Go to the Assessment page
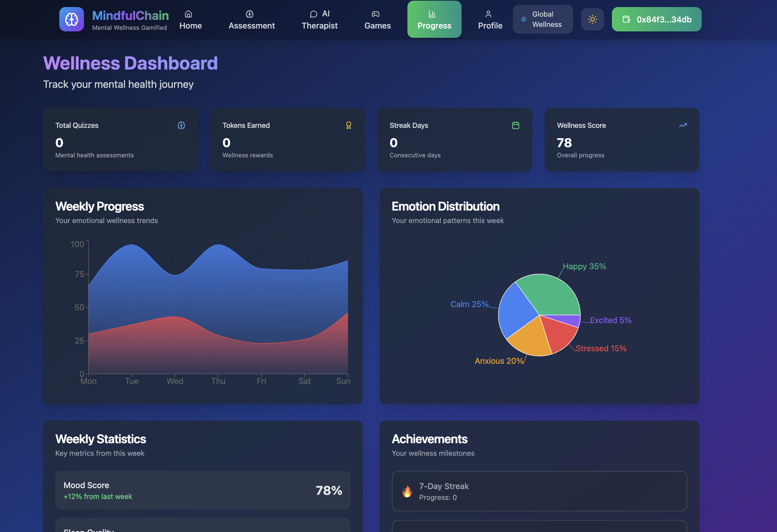 pos(251,19)
